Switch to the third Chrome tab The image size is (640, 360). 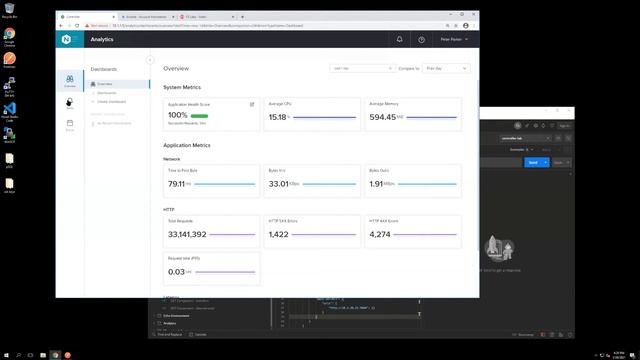pos(207,17)
